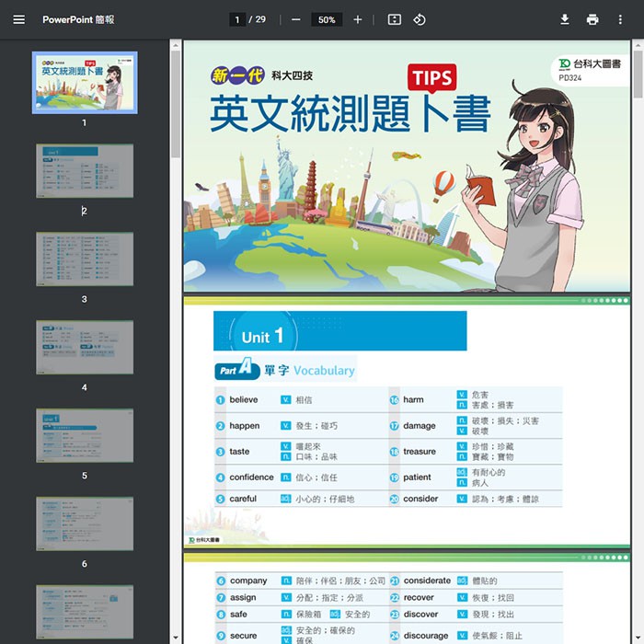Click the TIPS badge on cover slide
Screen dimensions: 644x644
pos(431,79)
